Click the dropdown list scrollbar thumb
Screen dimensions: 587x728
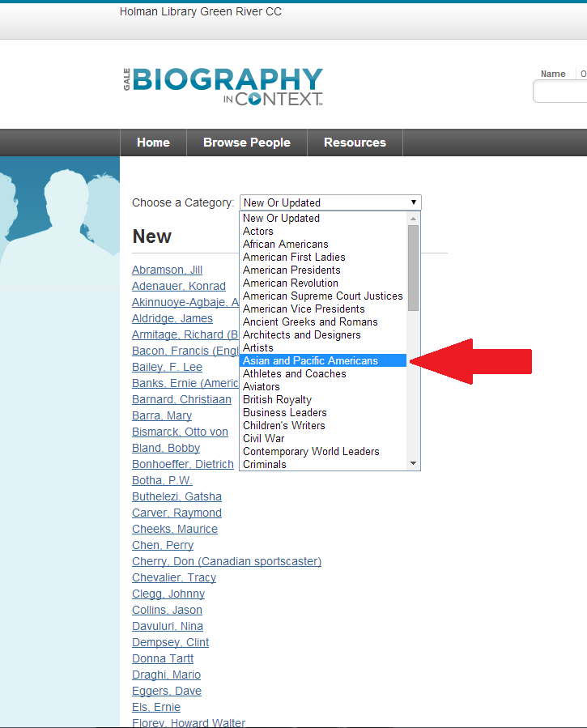[x=414, y=268]
